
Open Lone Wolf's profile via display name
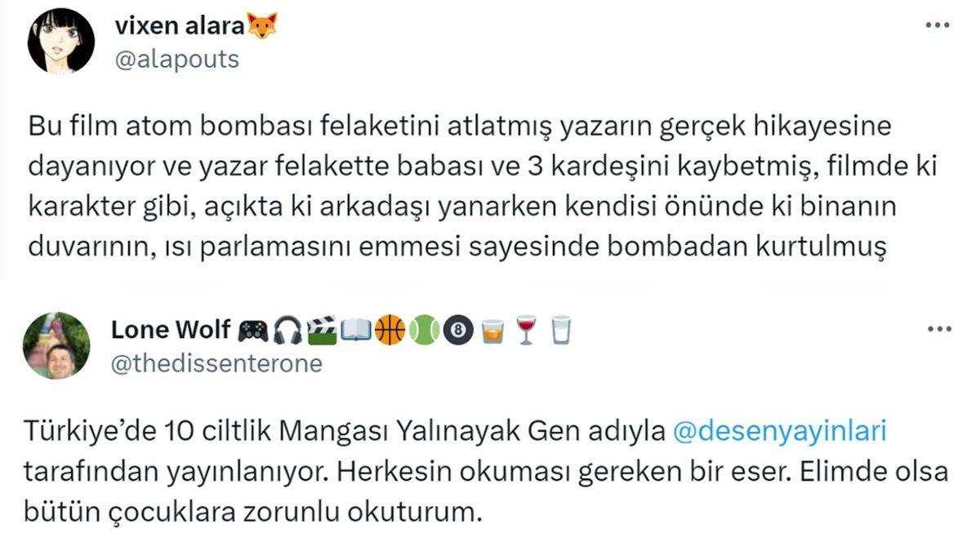click(171, 329)
